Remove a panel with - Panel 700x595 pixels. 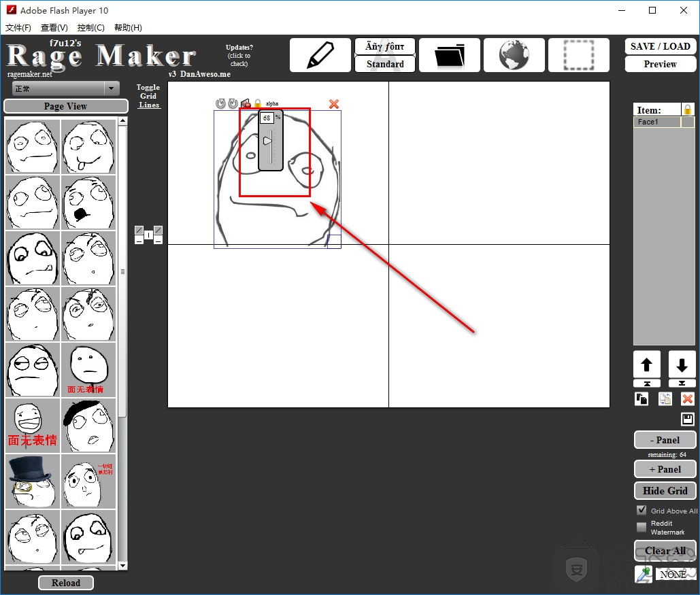coord(665,440)
